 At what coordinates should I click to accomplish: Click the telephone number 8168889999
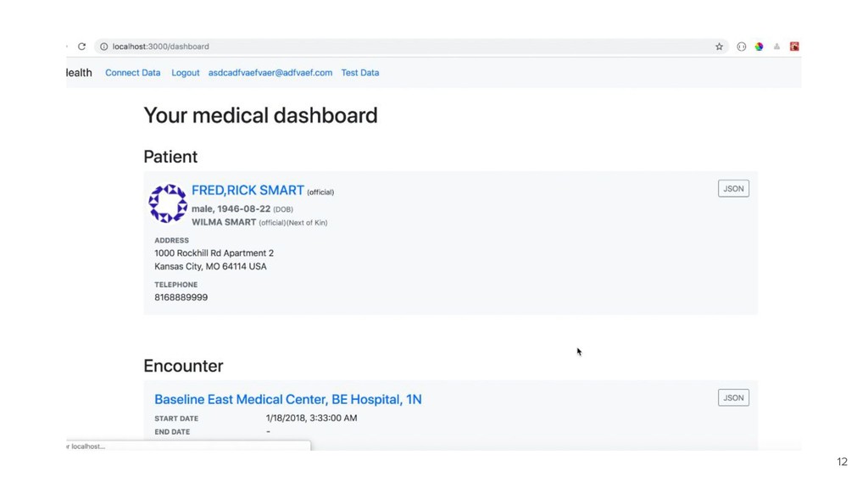pos(181,297)
